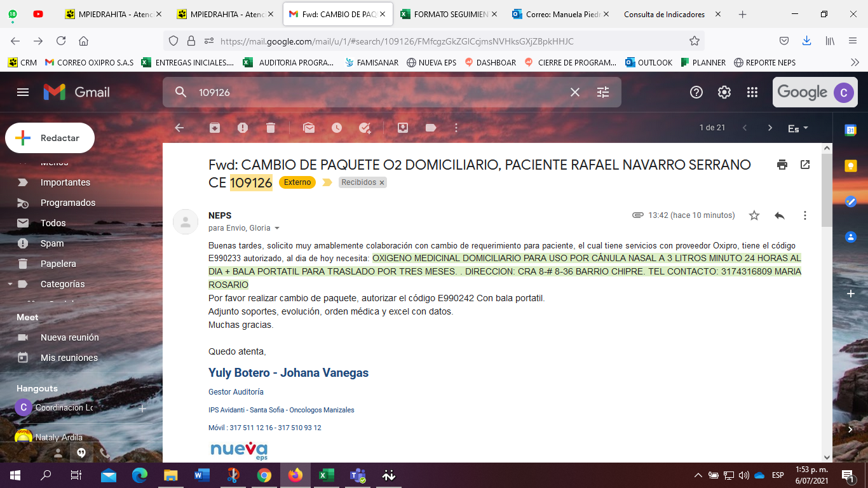Reload the page in Firefox
This screenshot has width=868, height=488.
pos(61,41)
